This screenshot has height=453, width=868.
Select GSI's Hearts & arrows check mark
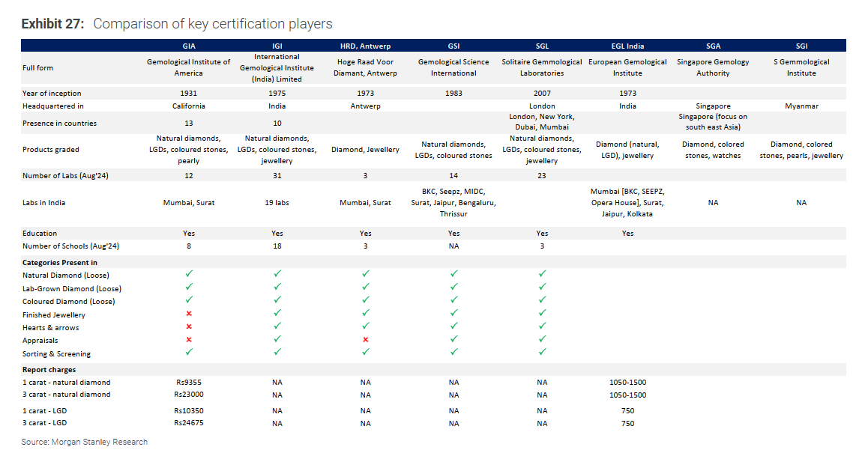click(x=454, y=326)
